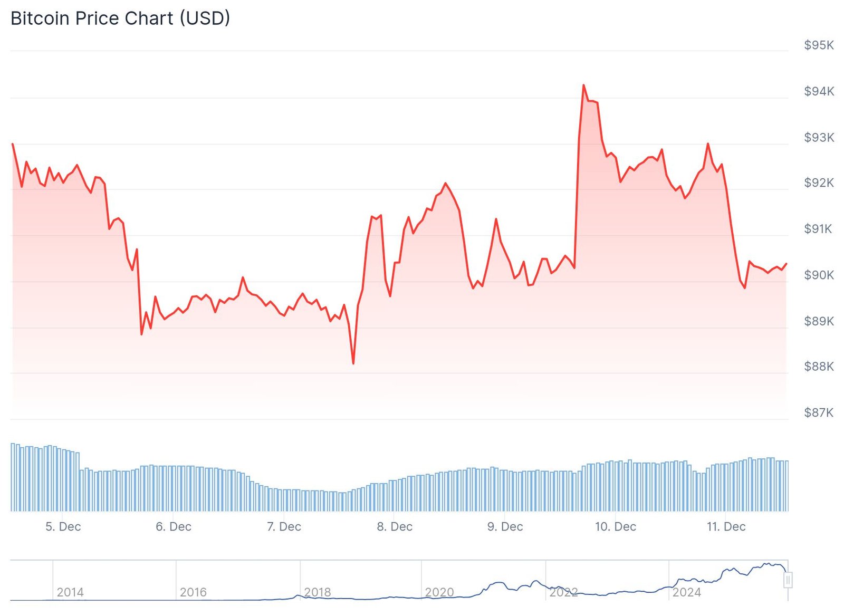Click the $95K price axis label
This screenshot has width=844, height=616.
[x=819, y=45]
